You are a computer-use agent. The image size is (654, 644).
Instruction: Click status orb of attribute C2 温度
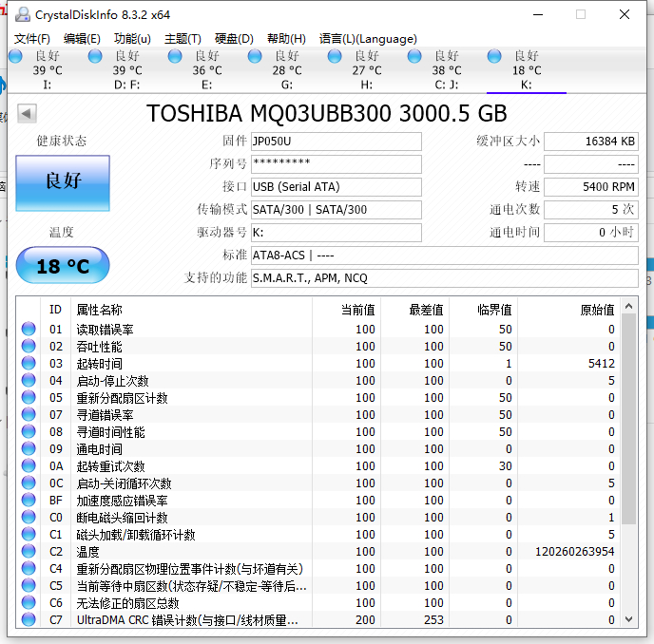(x=29, y=551)
